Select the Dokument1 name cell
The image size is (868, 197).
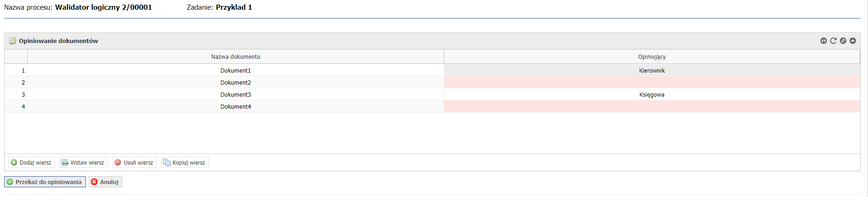235,70
